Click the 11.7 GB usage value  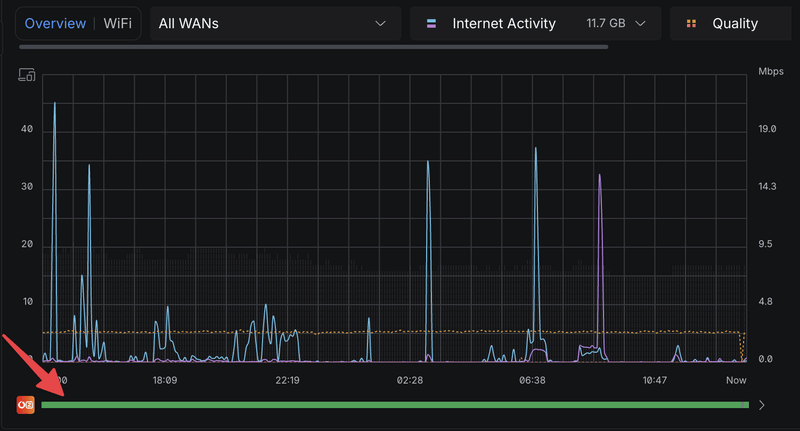coord(606,23)
